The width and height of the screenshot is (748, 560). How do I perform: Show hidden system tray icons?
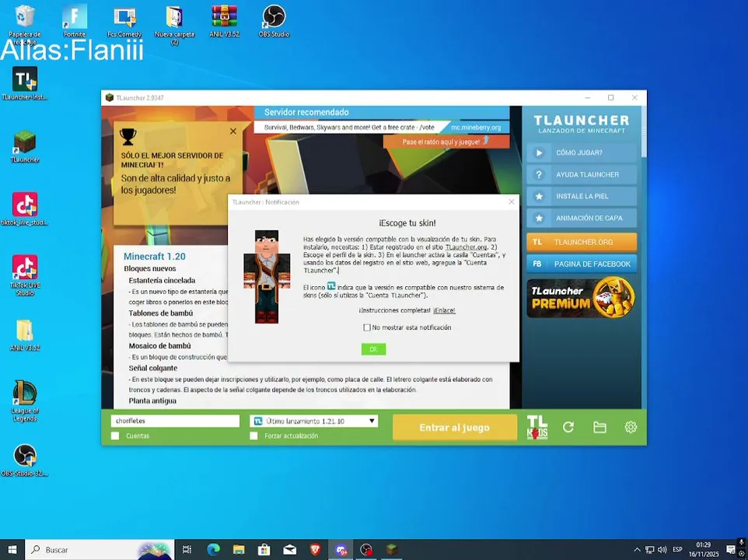(x=637, y=550)
